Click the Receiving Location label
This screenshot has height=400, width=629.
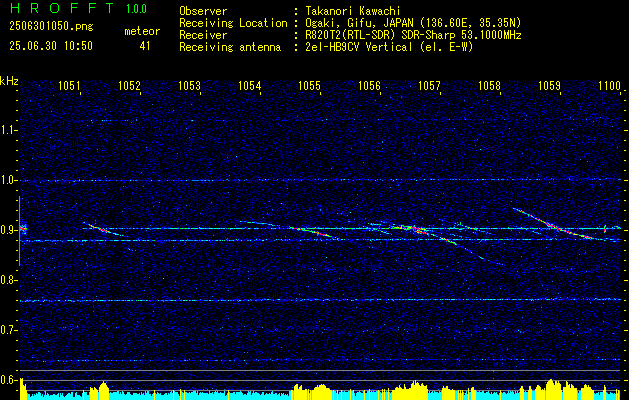pyautogui.click(x=233, y=23)
